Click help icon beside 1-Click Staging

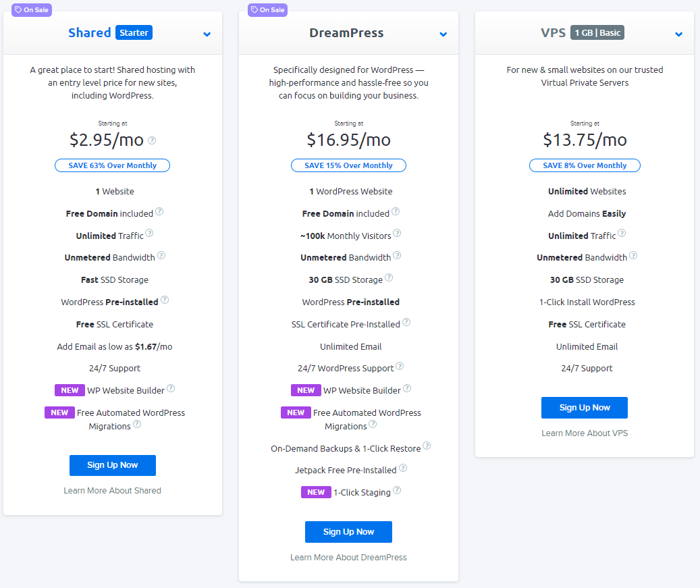click(x=397, y=490)
